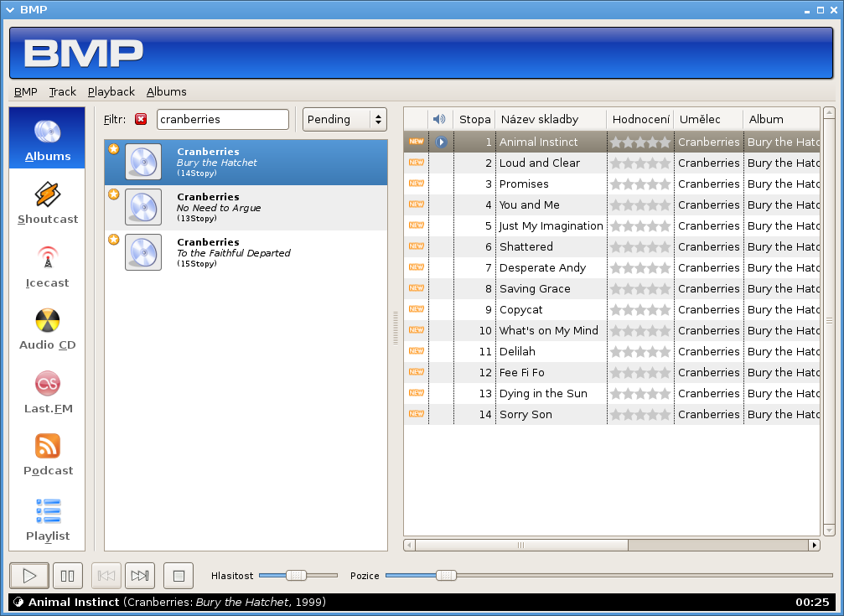Viewport: 844px width, 616px height.
Task: Select the No Need to Argue album
Action: click(x=246, y=207)
